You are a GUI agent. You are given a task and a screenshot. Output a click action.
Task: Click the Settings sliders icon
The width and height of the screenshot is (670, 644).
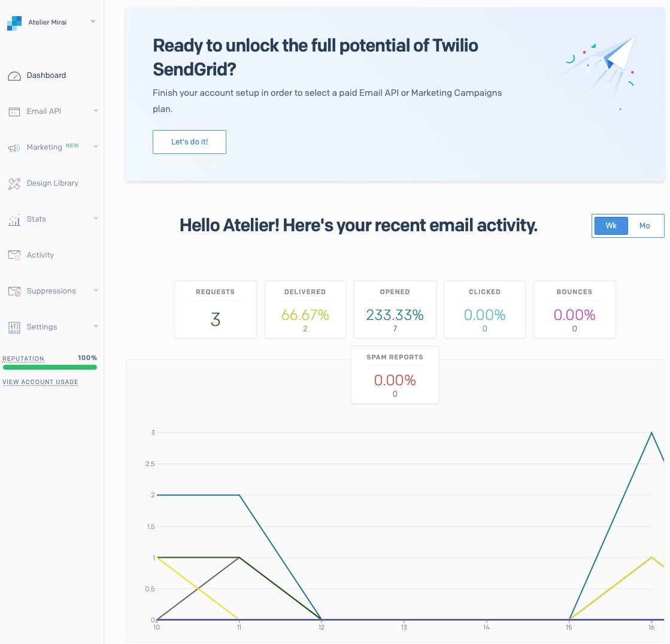[x=14, y=328]
